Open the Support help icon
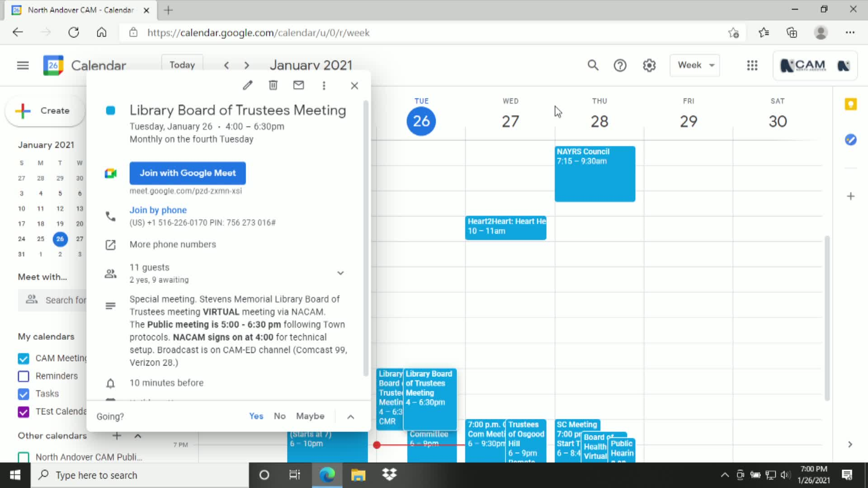Viewport: 868px width, 488px height. (620, 66)
